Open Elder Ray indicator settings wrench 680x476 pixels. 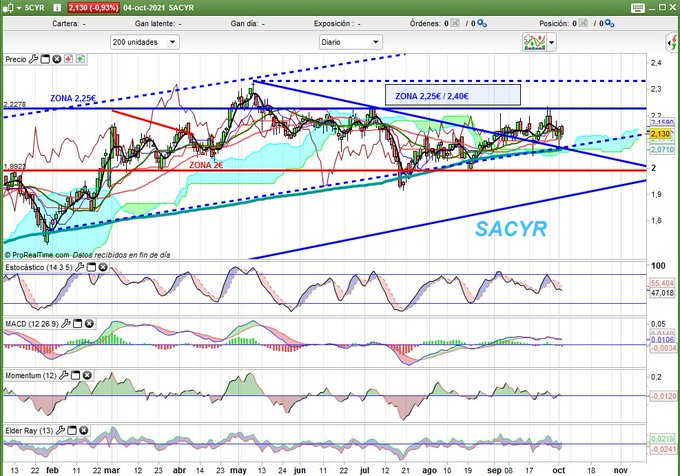click(60, 430)
